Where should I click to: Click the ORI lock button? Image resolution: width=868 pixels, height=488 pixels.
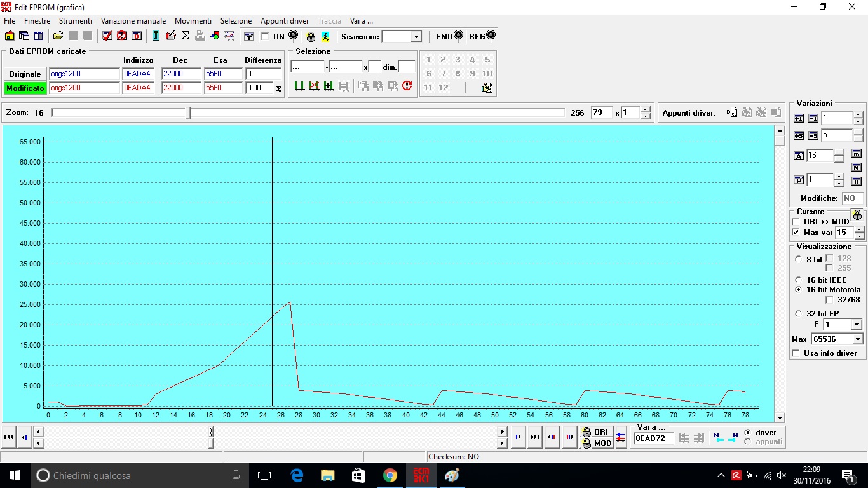[x=596, y=432]
